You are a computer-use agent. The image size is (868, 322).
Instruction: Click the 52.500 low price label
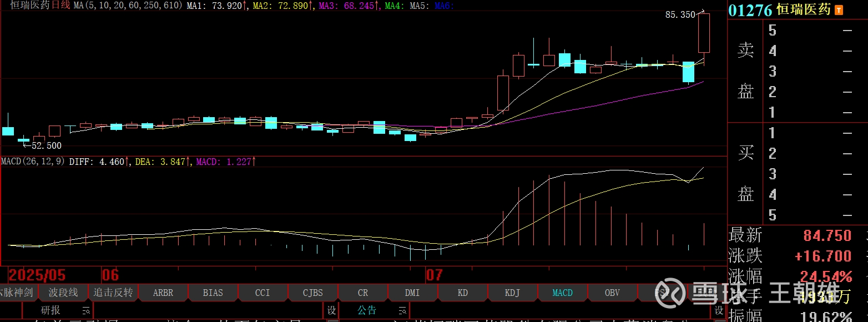pos(47,146)
